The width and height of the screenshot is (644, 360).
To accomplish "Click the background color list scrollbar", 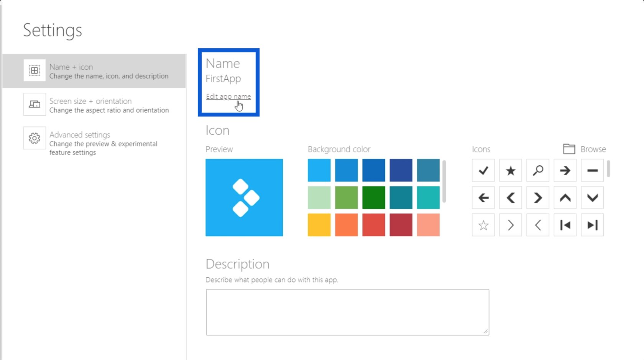I will [444, 180].
